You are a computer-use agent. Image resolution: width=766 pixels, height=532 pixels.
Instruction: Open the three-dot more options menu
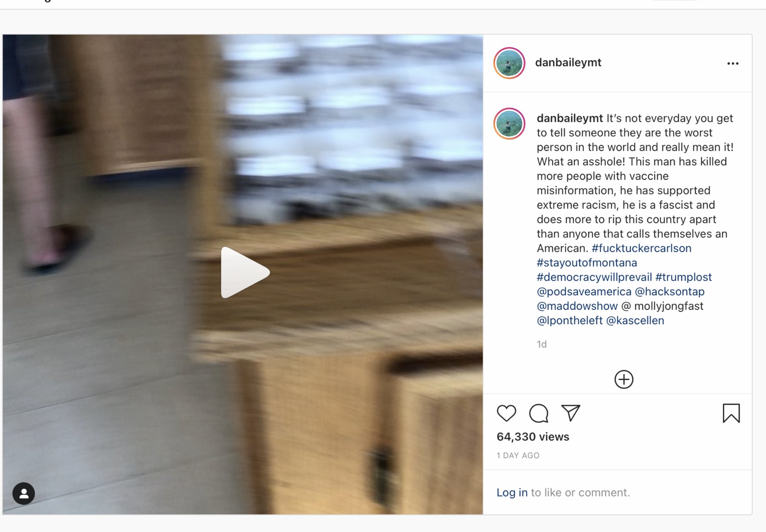coord(733,64)
